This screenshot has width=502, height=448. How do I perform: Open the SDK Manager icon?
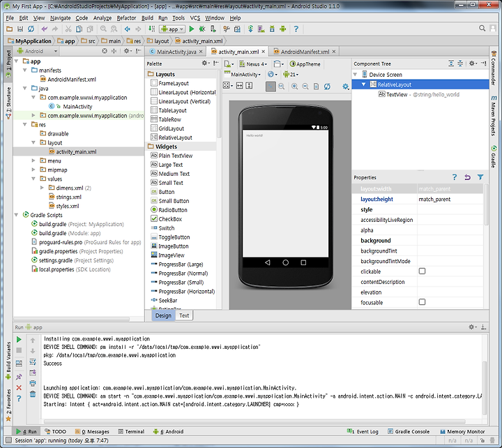[272, 29]
